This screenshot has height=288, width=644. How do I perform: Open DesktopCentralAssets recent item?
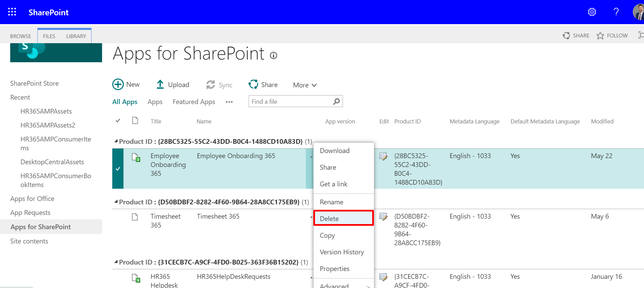click(x=52, y=162)
